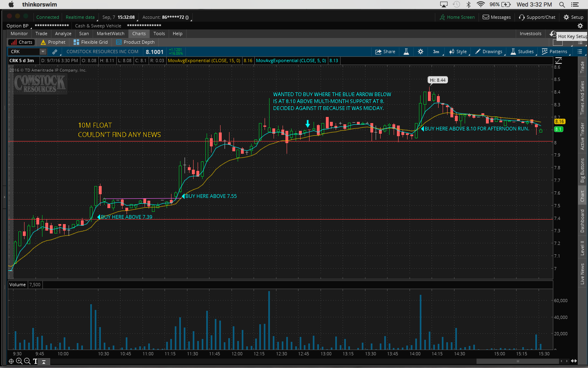
Task: Open Support/Chat
Action: [x=537, y=17]
